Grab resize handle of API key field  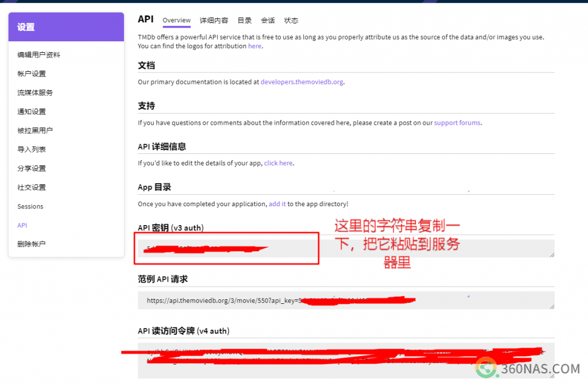pos(552,254)
